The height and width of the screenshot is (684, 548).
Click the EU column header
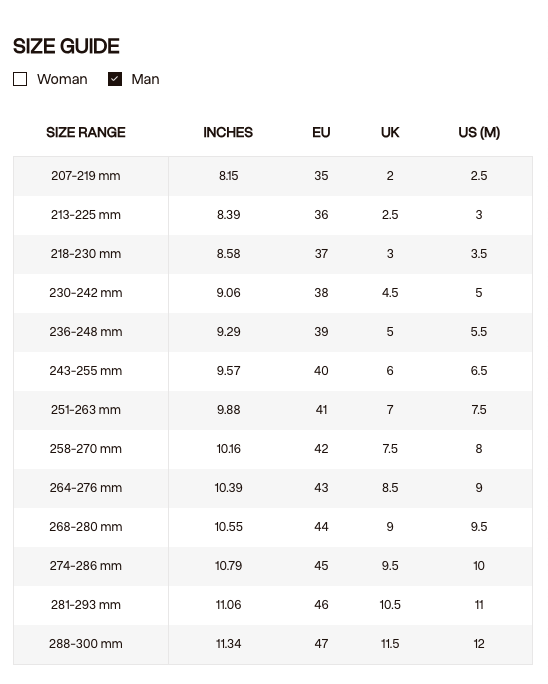click(321, 132)
